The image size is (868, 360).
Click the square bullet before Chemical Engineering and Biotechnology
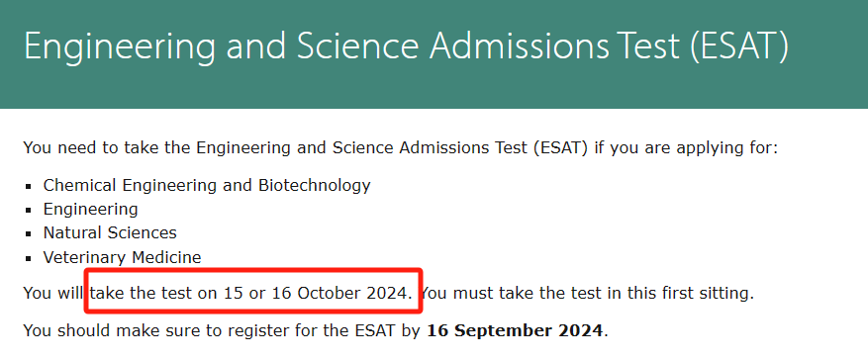(28, 186)
